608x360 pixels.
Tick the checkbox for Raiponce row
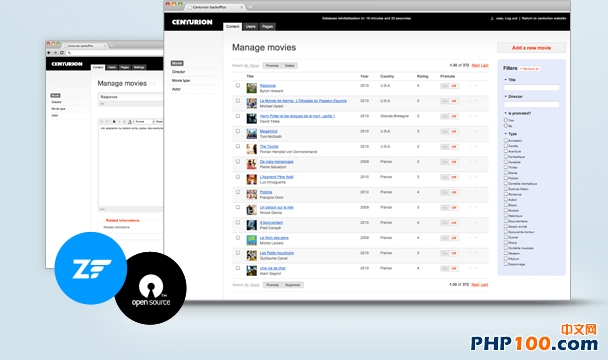point(238,85)
